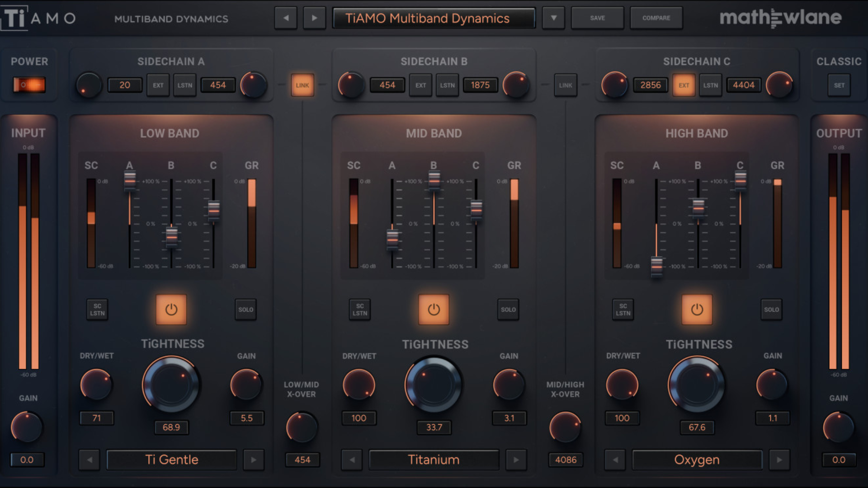
Task: Toggle the Low Band power icon
Action: pyautogui.click(x=171, y=310)
